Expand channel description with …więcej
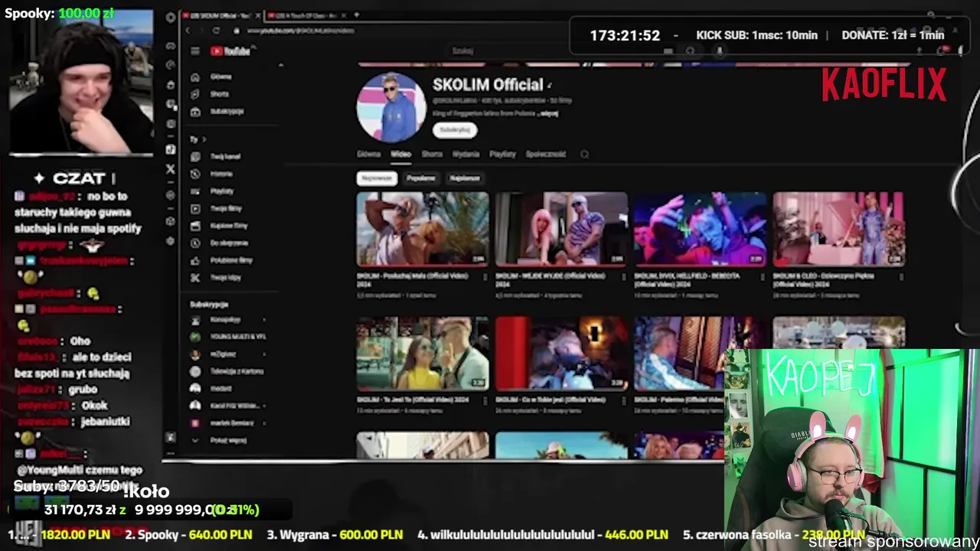The image size is (980, 551). pyautogui.click(x=548, y=113)
